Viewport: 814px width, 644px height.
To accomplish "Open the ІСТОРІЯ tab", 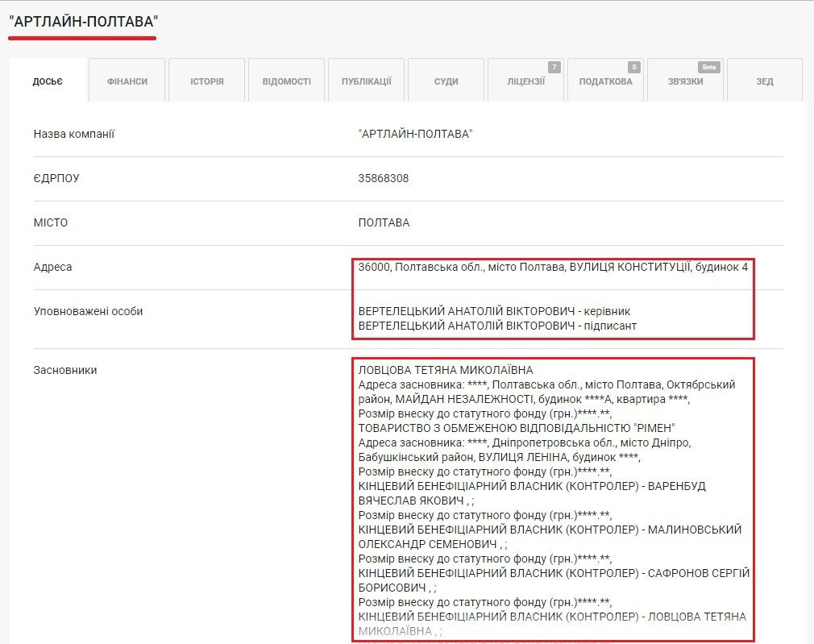I will pos(207,81).
